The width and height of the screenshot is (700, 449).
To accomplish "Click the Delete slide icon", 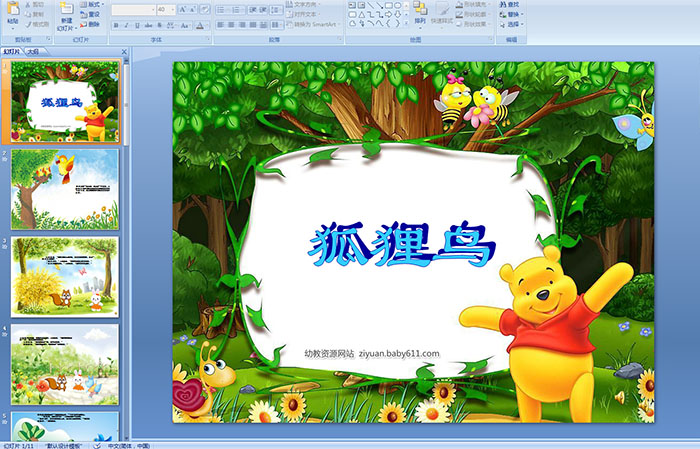I will pyautogui.click(x=94, y=24).
